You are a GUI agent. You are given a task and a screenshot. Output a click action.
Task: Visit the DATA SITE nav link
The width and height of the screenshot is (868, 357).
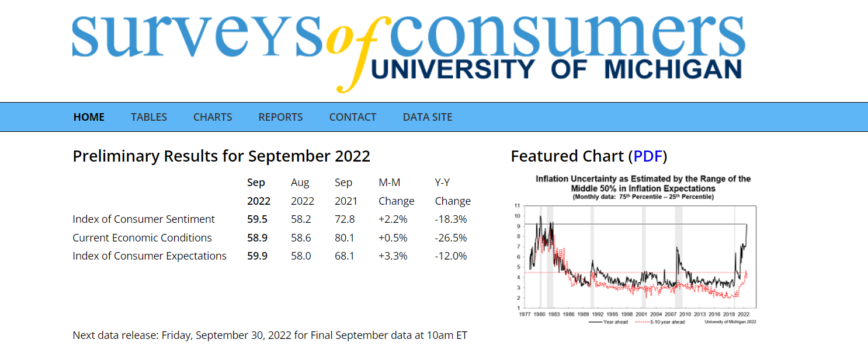pyautogui.click(x=428, y=117)
